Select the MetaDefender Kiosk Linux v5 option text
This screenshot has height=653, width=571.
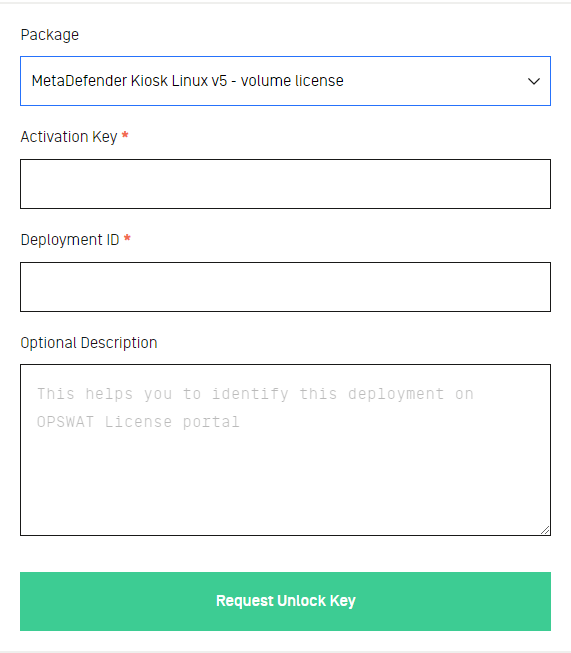[129, 81]
